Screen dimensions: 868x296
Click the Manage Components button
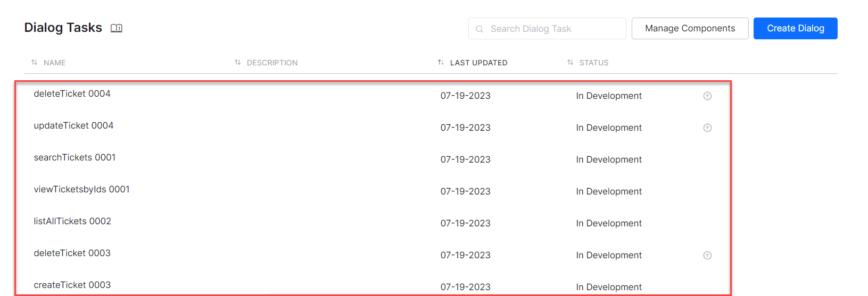pos(690,29)
